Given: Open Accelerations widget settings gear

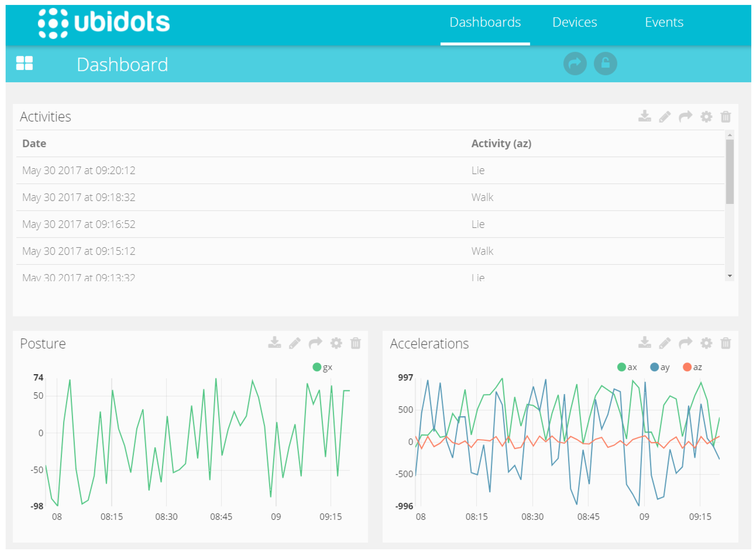Looking at the screenshot, I should [x=706, y=343].
